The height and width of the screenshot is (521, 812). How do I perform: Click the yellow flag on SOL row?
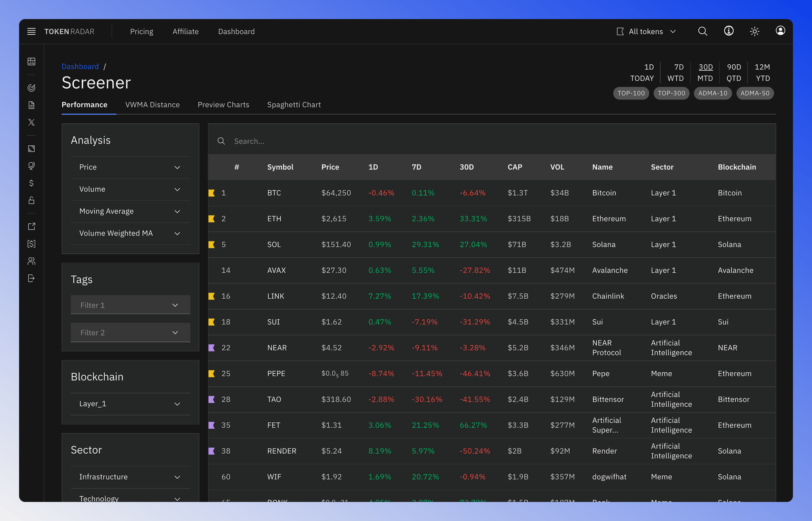(x=211, y=244)
